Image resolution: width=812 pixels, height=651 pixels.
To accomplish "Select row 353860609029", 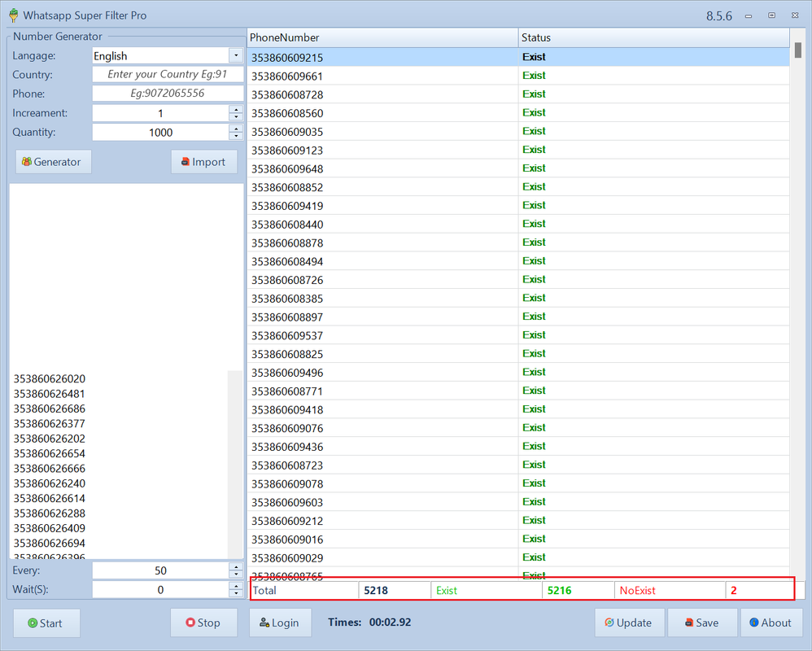I will pos(518,557).
